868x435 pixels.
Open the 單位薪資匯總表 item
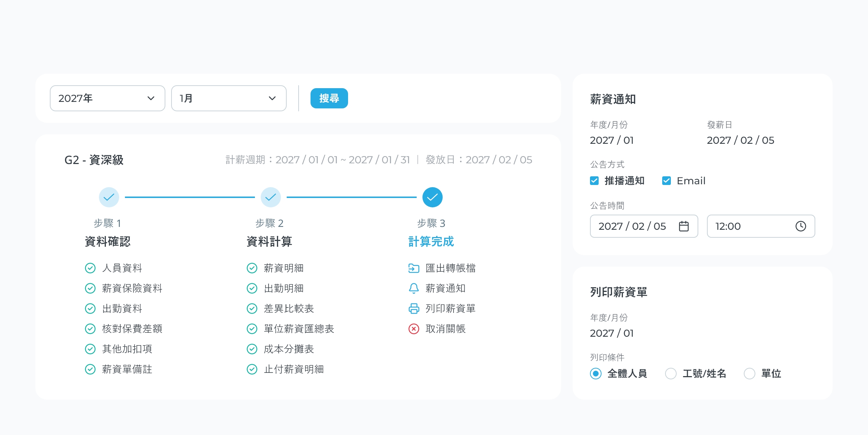pyautogui.click(x=299, y=329)
